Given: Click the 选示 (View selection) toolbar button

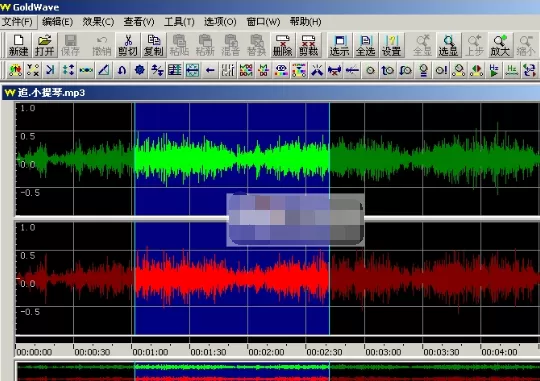Looking at the screenshot, I should point(340,45).
